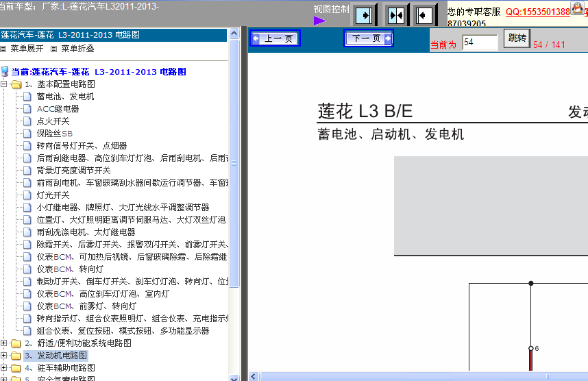Open the 背景灯亮度调节开关 diagram
The width and height of the screenshot is (588, 381).
[73, 171]
